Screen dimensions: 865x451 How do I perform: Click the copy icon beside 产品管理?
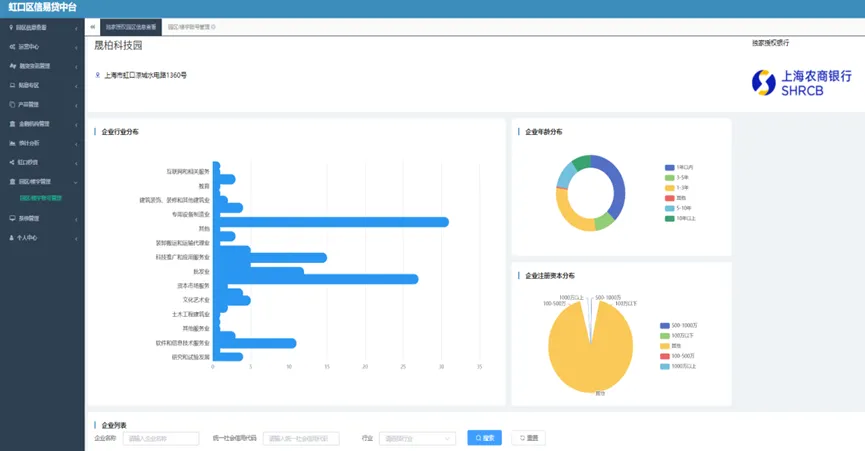12,104
